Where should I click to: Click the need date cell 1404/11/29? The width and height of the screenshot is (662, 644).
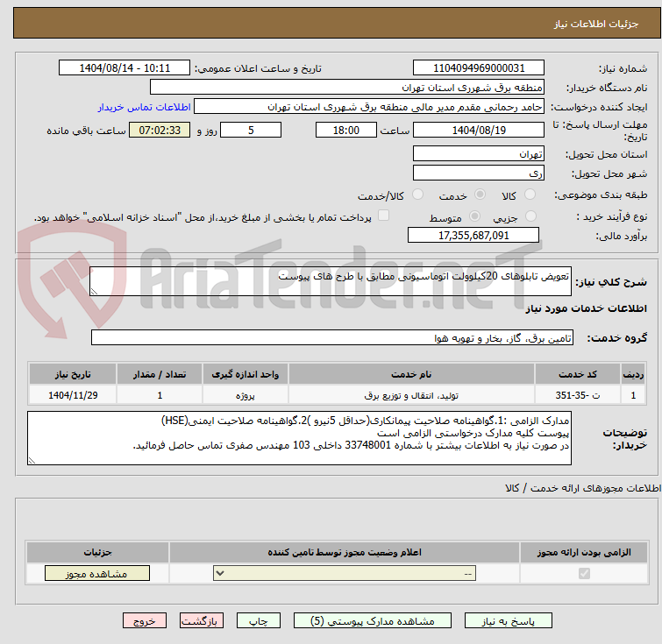[x=73, y=395]
